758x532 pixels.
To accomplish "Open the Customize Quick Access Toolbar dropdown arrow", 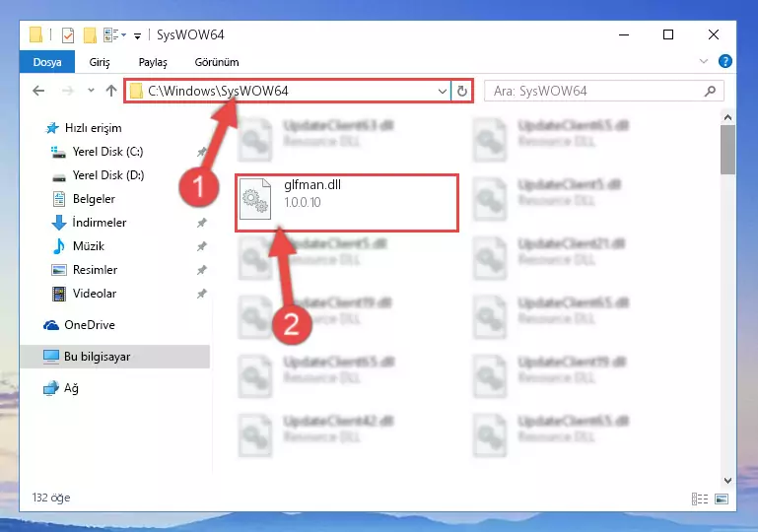I will click(137, 35).
